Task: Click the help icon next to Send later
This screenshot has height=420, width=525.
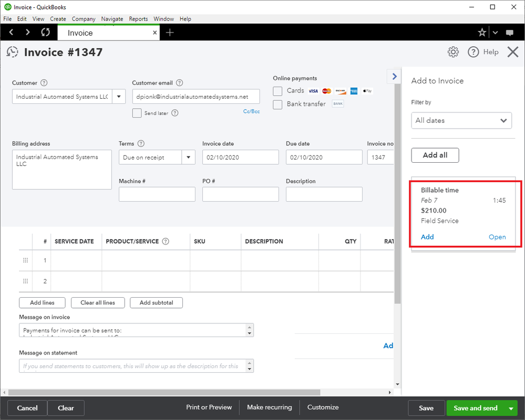Action: [x=175, y=113]
